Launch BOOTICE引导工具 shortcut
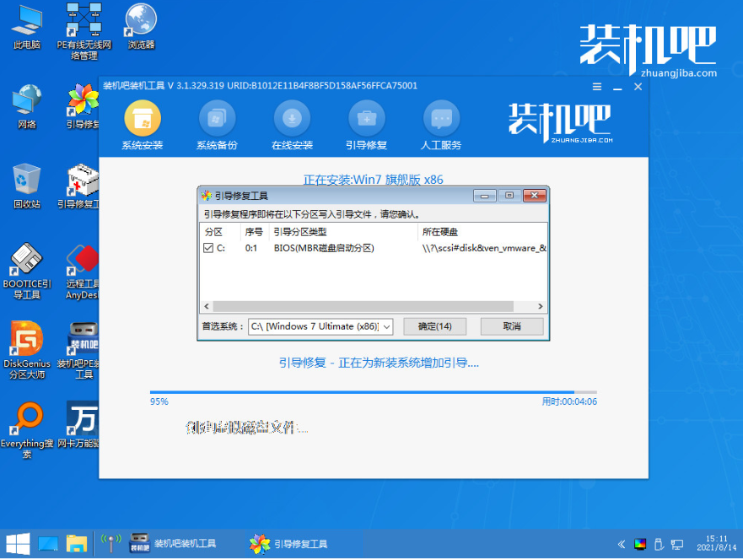This screenshot has height=560, width=743. [x=27, y=271]
